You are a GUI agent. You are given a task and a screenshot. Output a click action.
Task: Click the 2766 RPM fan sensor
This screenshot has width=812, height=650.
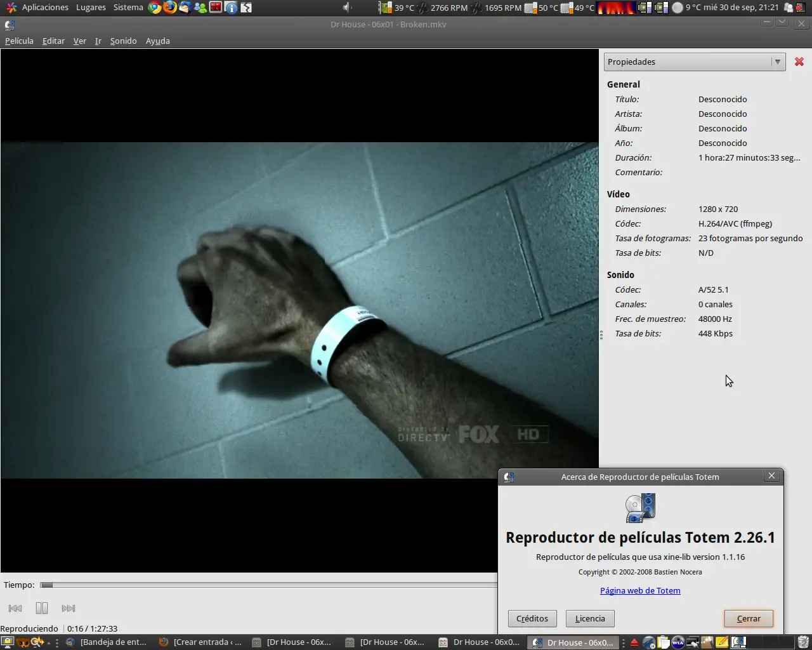[x=443, y=8]
